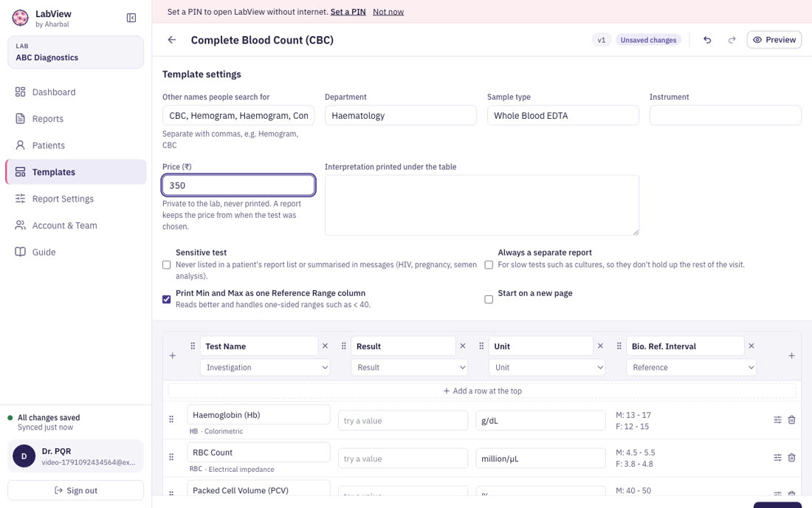The height and width of the screenshot is (508, 812).
Task: Remove the Unit column
Action: (601, 346)
